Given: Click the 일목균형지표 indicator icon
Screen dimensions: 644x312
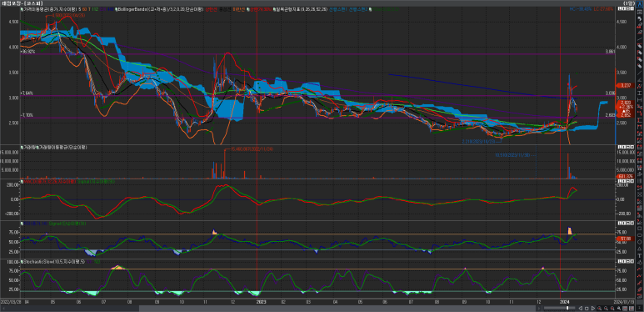Looking at the screenshot, I should [x=274, y=9].
